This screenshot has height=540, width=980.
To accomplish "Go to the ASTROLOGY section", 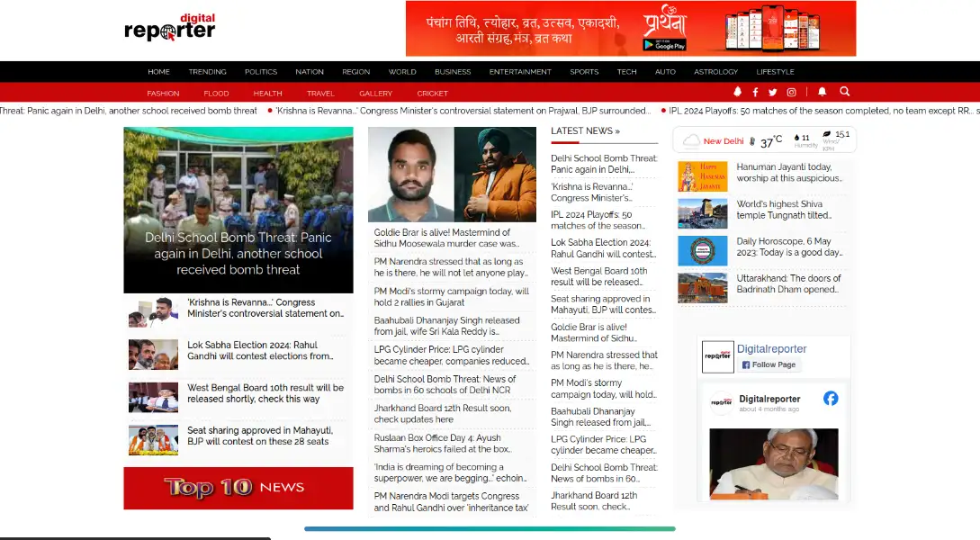I will point(715,72).
